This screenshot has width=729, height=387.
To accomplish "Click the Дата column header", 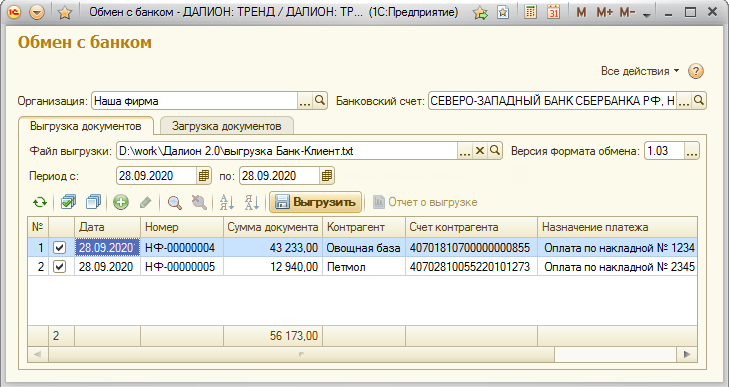I will (107, 227).
